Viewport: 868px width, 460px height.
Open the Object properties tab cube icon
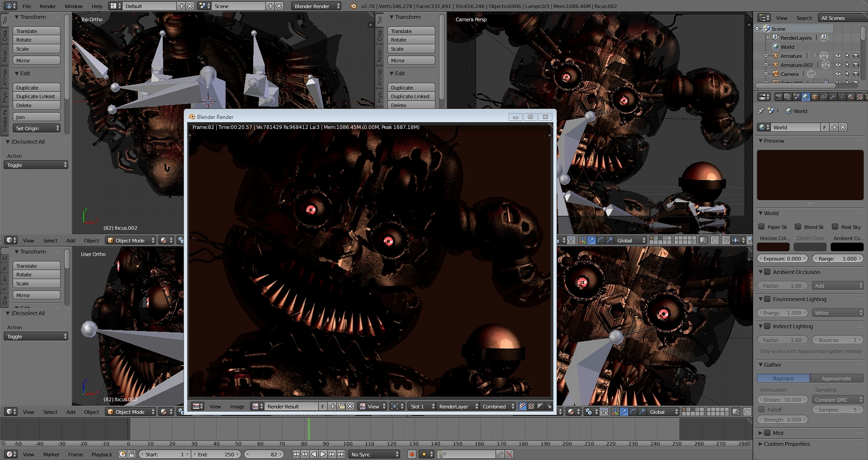815,97
